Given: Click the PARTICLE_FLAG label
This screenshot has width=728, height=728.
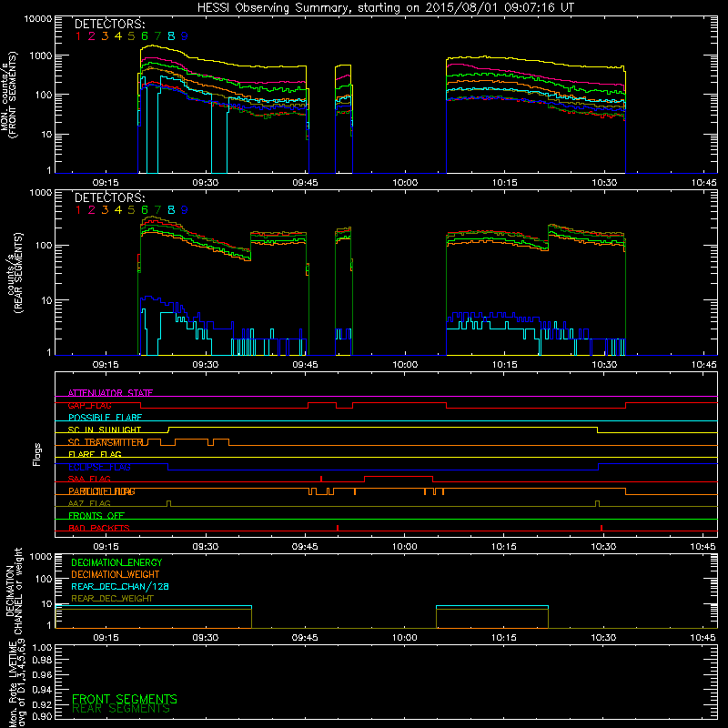Looking at the screenshot, I should (102, 491).
